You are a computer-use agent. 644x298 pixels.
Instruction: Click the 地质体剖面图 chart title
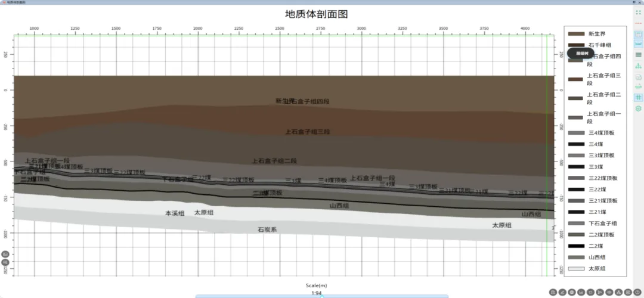(x=317, y=14)
